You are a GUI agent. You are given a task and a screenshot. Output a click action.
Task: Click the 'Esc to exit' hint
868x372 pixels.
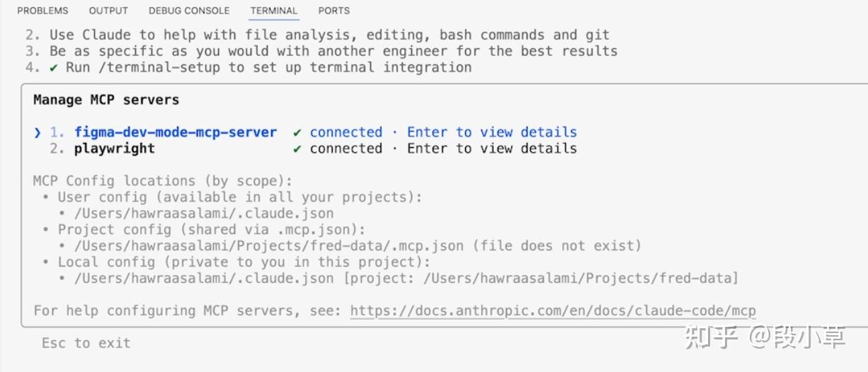point(86,343)
